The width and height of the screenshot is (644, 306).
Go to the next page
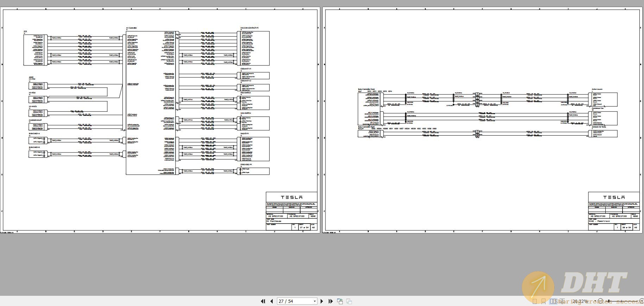(x=322, y=301)
